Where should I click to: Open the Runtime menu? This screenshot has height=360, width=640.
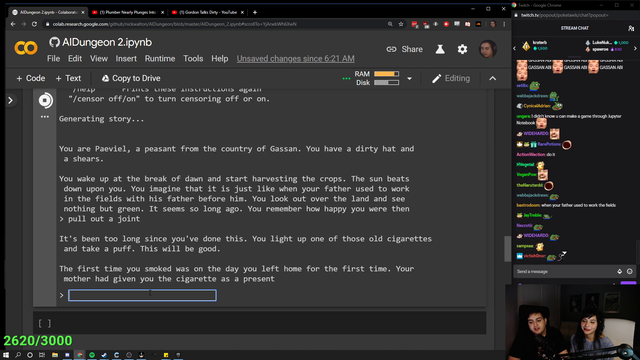coord(160,59)
